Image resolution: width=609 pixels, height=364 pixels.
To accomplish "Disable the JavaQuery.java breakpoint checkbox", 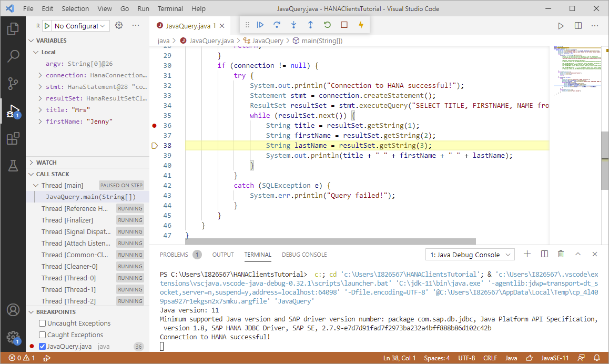I will [42, 347].
